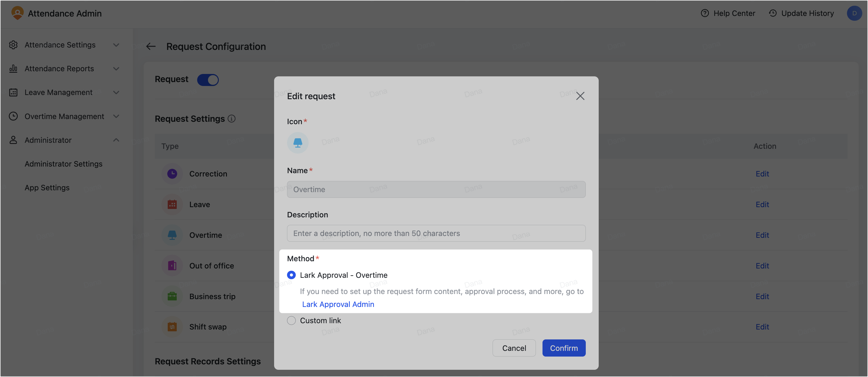Open Administrator Settings
The width and height of the screenshot is (868, 377).
(x=63, y=164)
